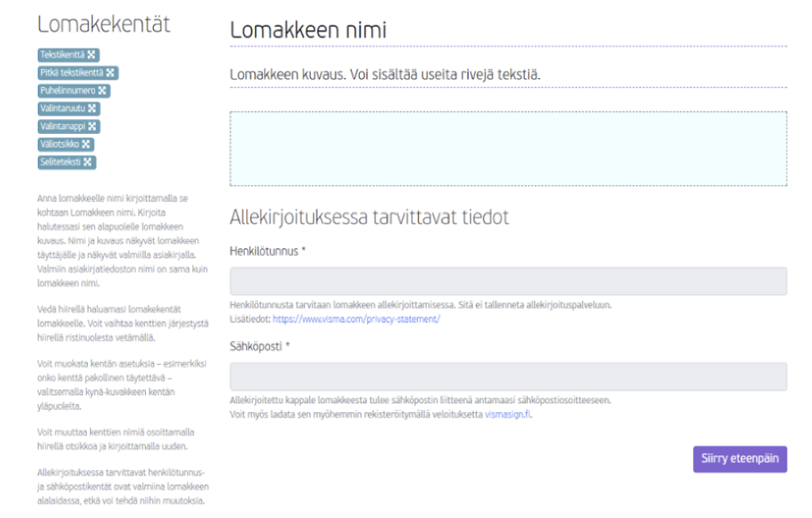
Task: Click the move icon on Väliotsikko chip
Action: pos(86,144)
